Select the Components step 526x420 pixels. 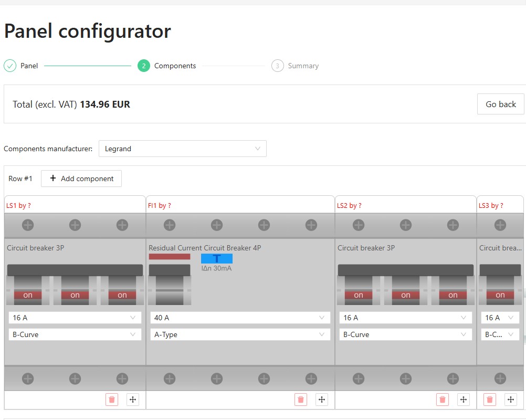(x=167, y=66)
